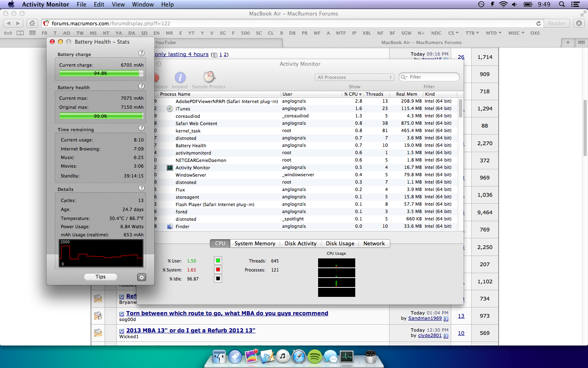Click Sample Process icon in Activity Monitor
The height and width of the screenshot is (368, 588).
pos(209,77)
